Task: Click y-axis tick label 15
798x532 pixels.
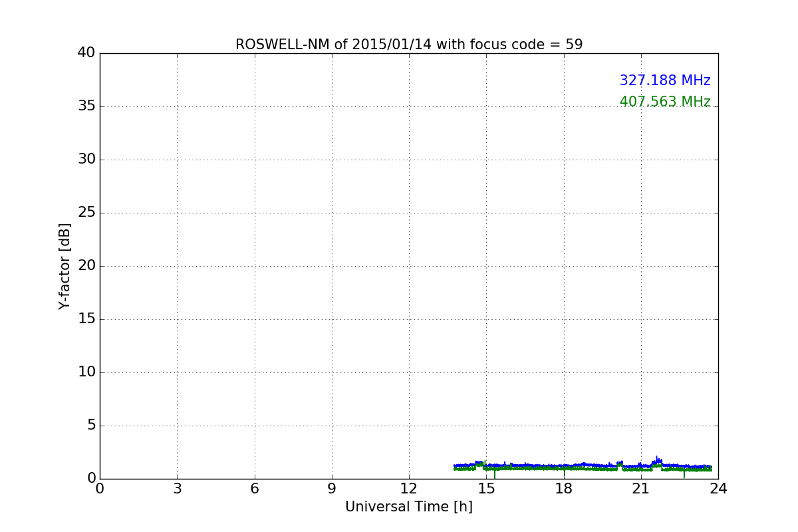Action: pos(86,319)
